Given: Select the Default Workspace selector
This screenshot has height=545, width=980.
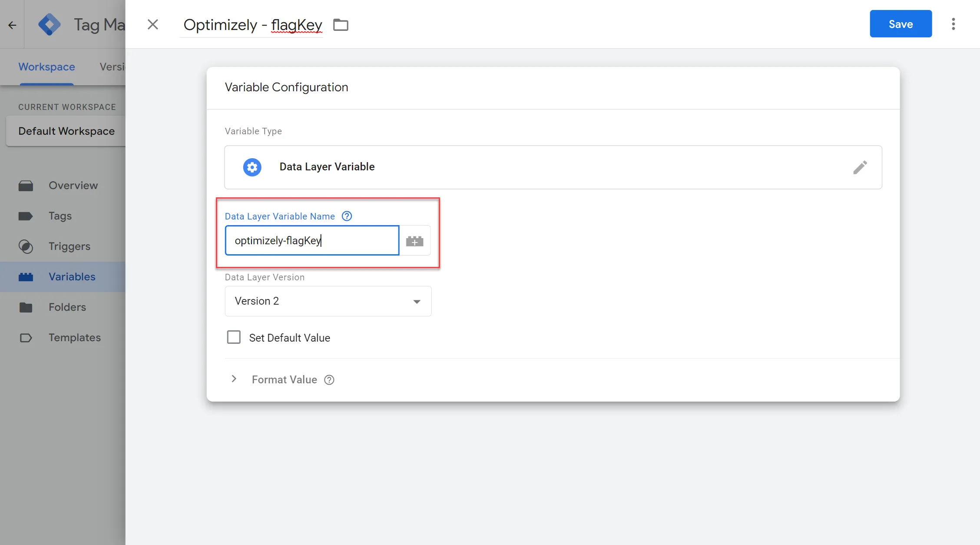Looking at the screenshot, I should (x=66, y=131).
